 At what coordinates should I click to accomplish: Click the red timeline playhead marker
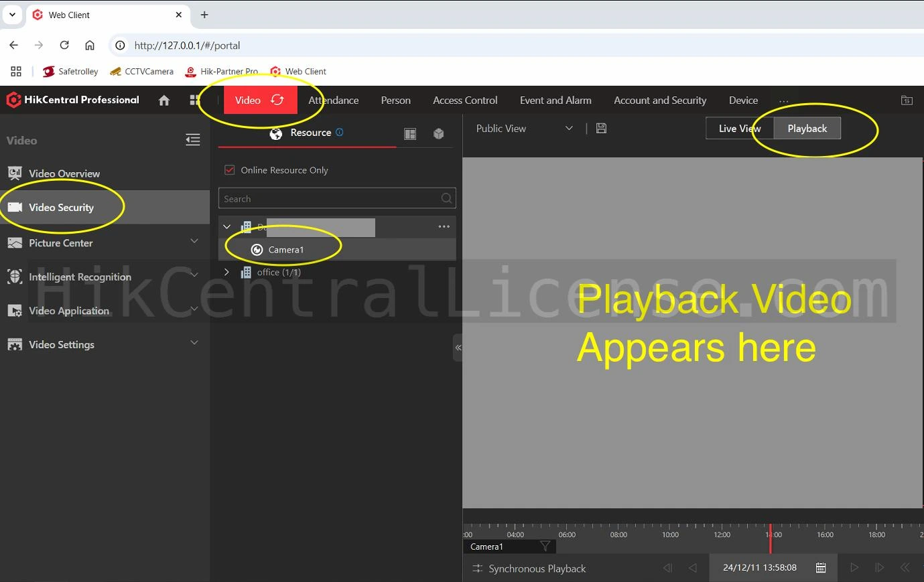click(771, 538)
